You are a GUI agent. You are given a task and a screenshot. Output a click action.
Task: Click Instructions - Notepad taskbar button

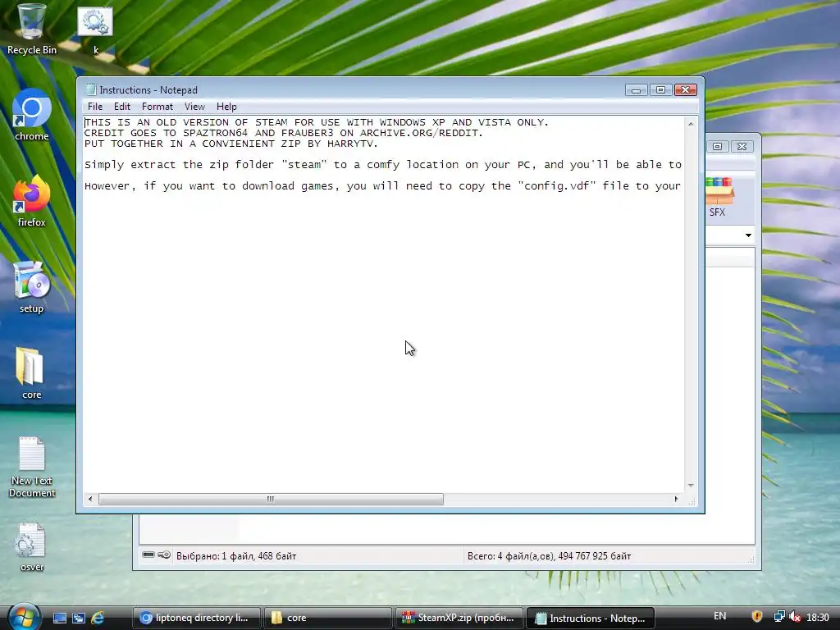point(591,618)
